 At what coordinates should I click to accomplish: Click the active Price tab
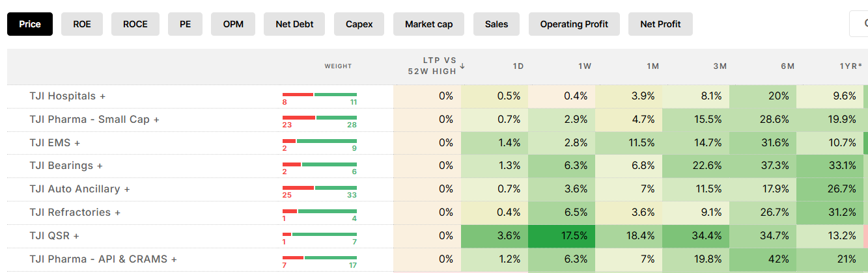30,24
